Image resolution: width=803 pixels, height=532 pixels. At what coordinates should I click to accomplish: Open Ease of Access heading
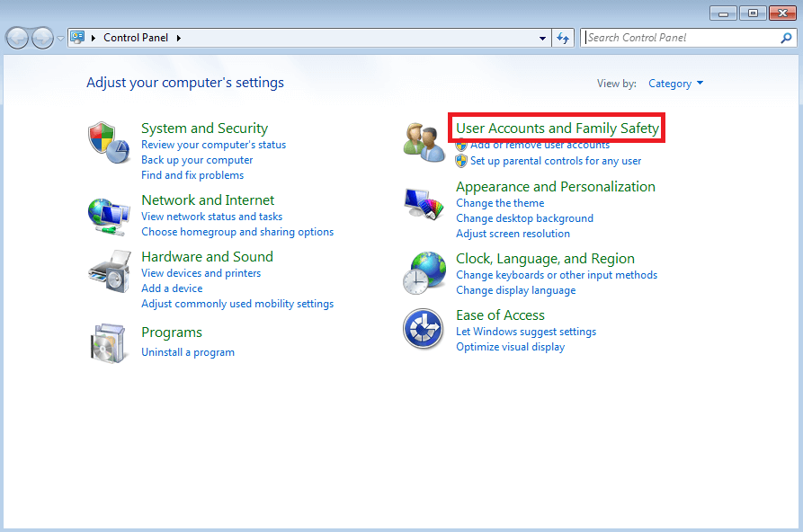500,315
